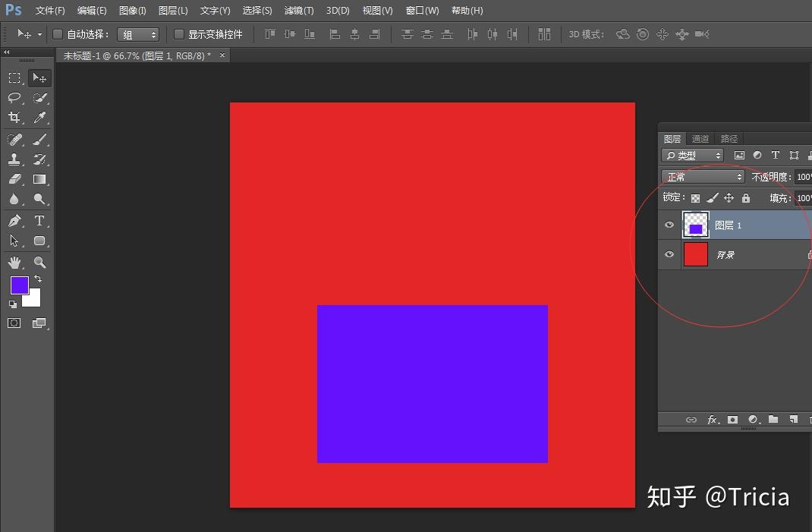This screenshot has width=812, height=532.
Task: Activate the Crop tool
Action: click(14, 118)
